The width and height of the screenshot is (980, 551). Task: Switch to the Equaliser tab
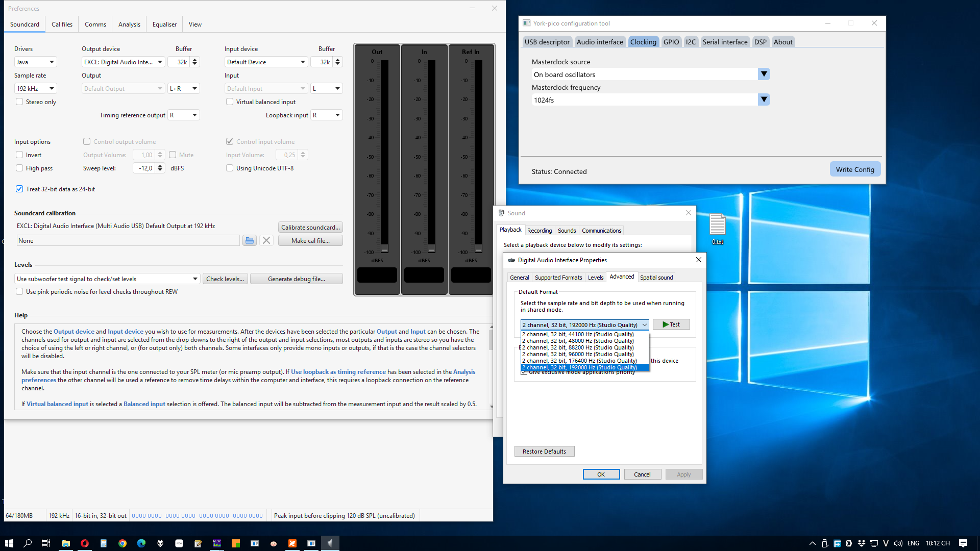(164, 24)
